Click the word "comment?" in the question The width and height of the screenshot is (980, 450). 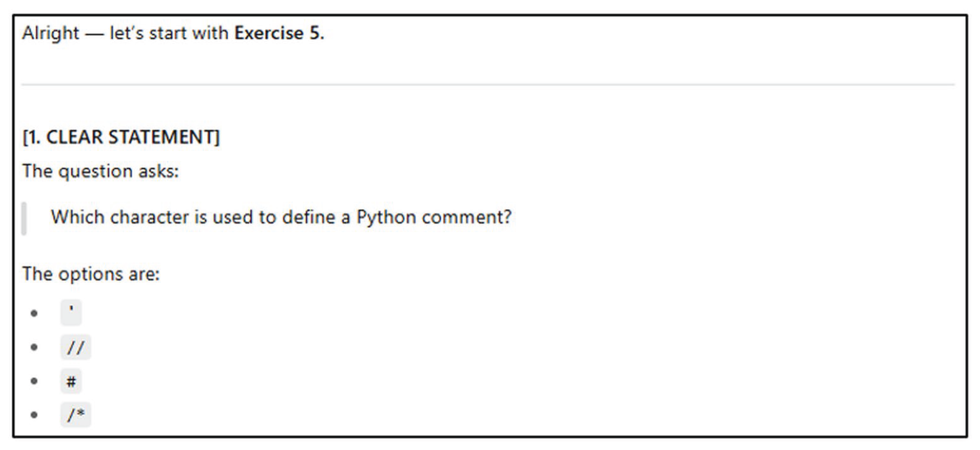tap(467, 218)
